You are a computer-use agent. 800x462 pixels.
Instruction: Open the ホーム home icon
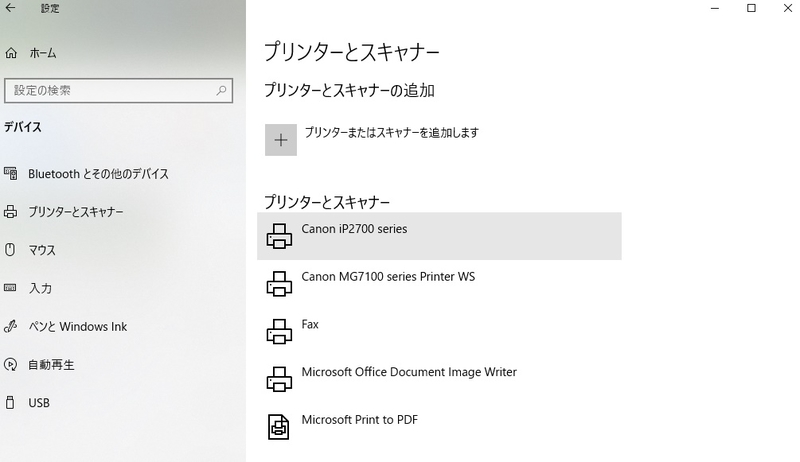point(11,53)
